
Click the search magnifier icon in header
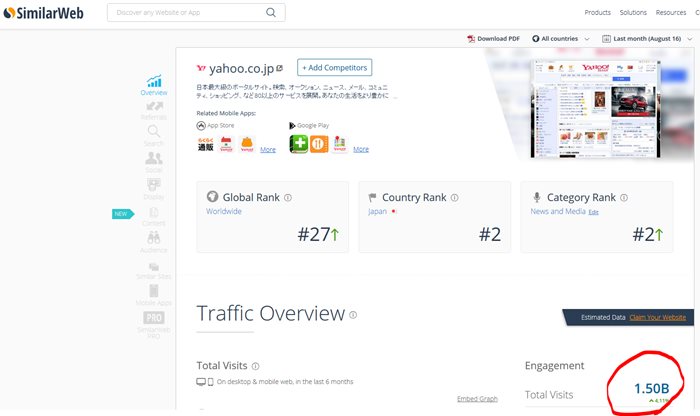271,12
